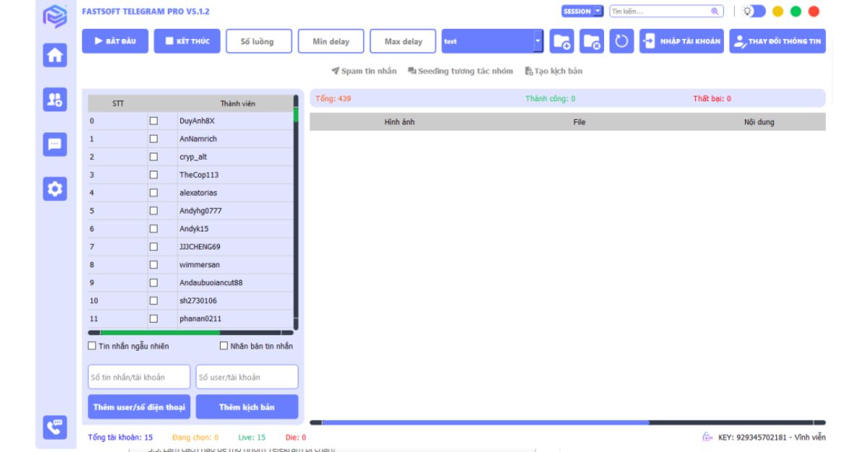Click Tổng tài khoản: 15 status text
868x452 pixels.
pyautogui.click(x=120, y=437)
